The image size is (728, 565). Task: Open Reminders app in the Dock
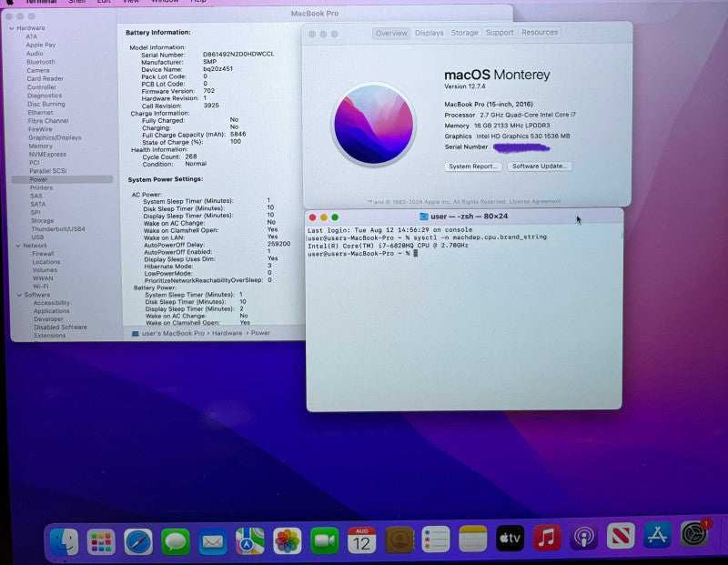pos(436,539)
